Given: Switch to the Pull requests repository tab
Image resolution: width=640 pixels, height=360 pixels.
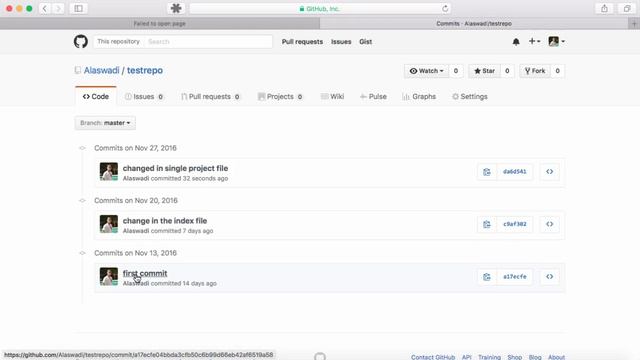Looking at the screenshot, I should tap(211, 97).
